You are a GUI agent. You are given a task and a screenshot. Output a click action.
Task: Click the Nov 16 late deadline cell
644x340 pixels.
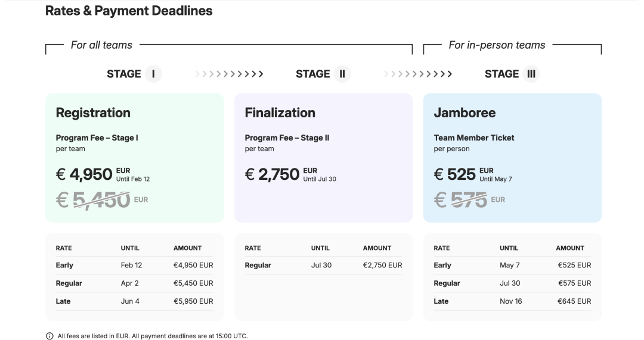coord(510,301)
